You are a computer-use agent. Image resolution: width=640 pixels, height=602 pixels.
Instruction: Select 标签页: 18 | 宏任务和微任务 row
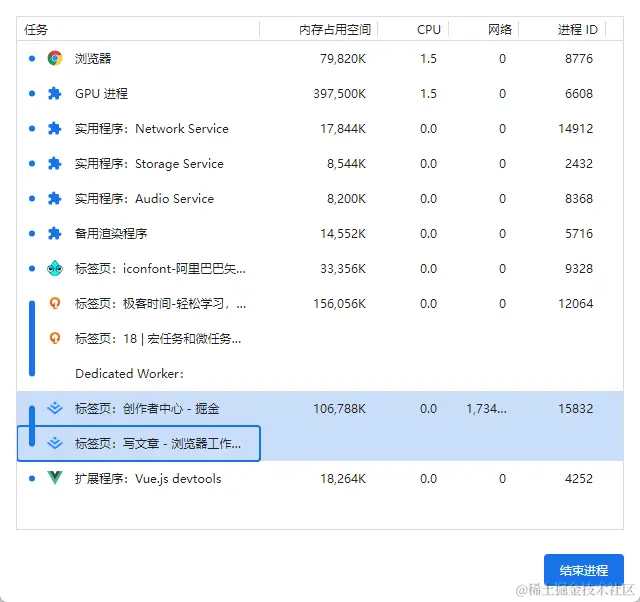(x=320, y=338)
